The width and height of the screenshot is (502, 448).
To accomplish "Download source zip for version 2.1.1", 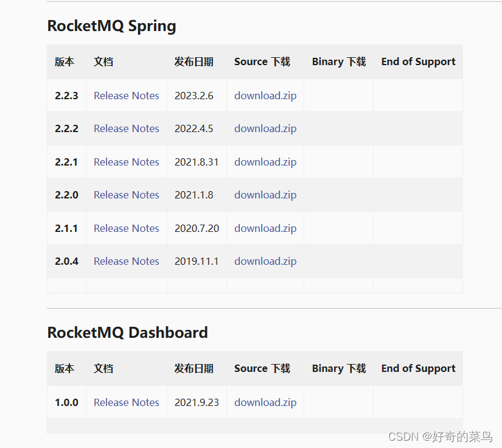I will point(265,228).
